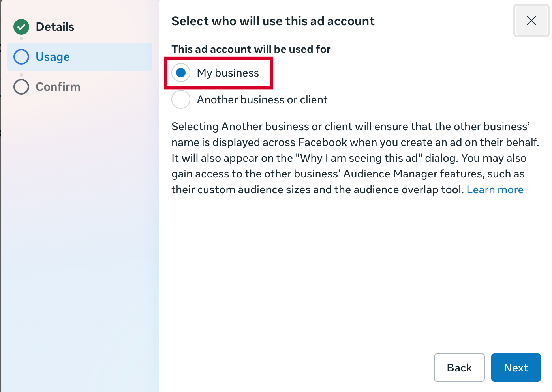Click the connector dot between Details and Usage

(x=21, y=39)
